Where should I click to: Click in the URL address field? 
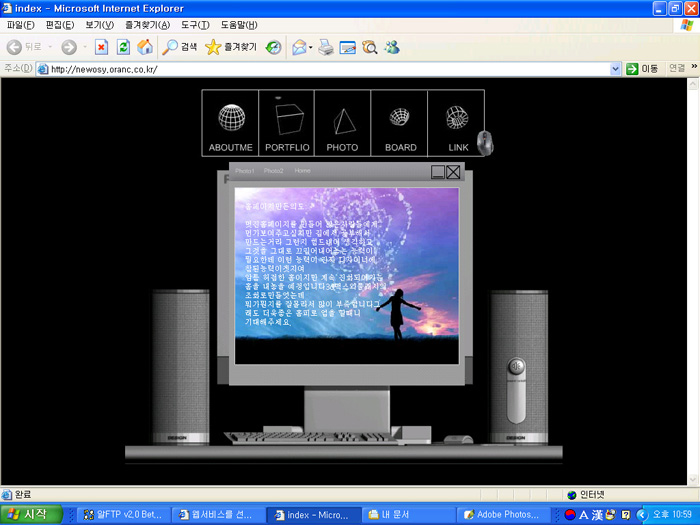(330, 69)
